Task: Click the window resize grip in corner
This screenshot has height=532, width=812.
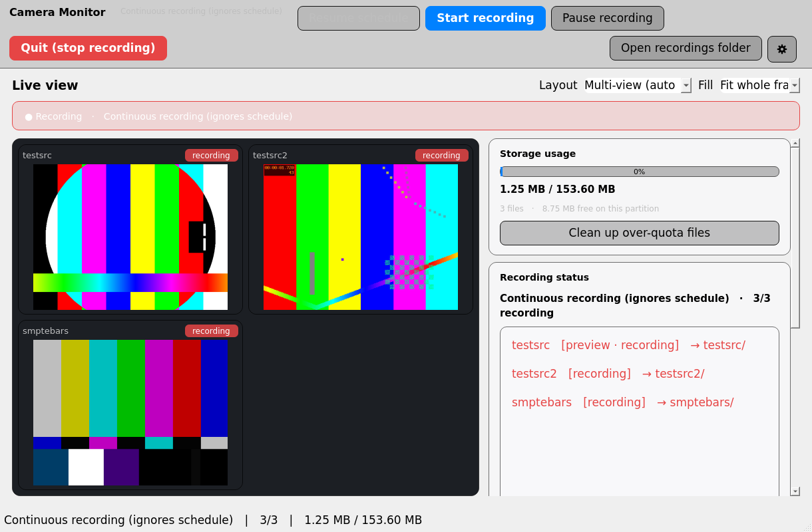Action: pos(807,527)
